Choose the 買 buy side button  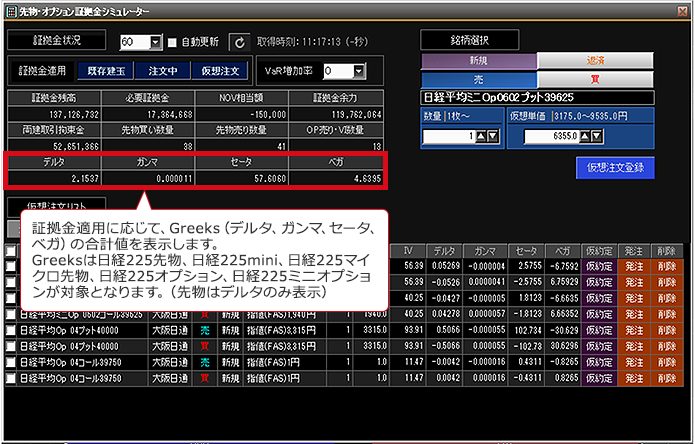coord(595,80)
